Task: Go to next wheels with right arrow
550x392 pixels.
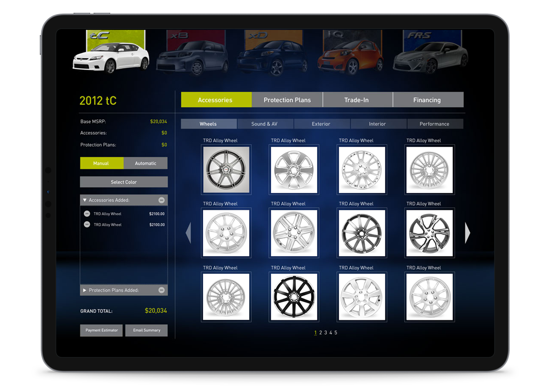Action: (467, 233)
